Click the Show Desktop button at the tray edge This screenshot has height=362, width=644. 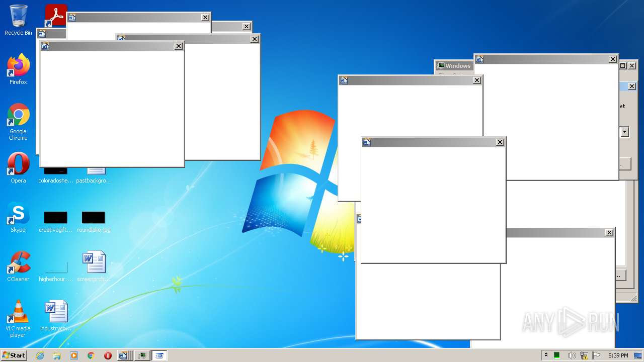tap(638, 355)
